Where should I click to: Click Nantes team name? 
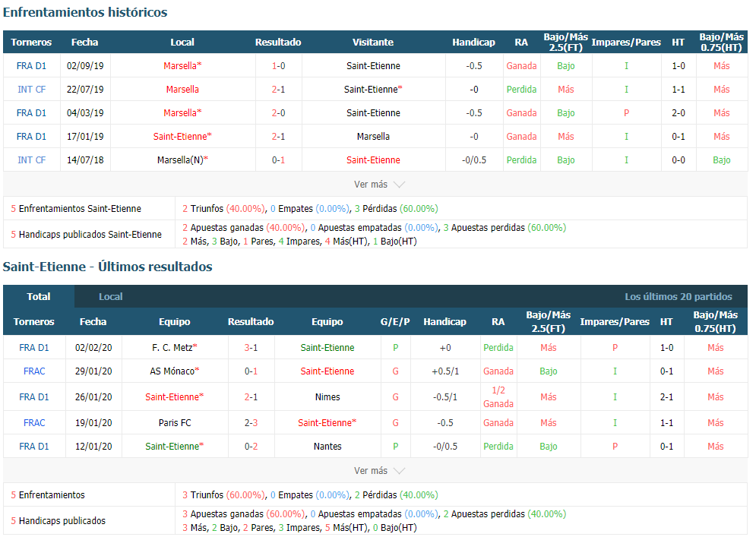327,447
